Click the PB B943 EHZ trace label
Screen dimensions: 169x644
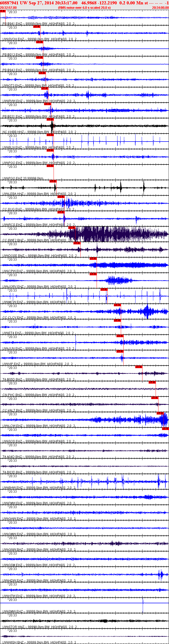pyautogui.click(x=39, y=70)
